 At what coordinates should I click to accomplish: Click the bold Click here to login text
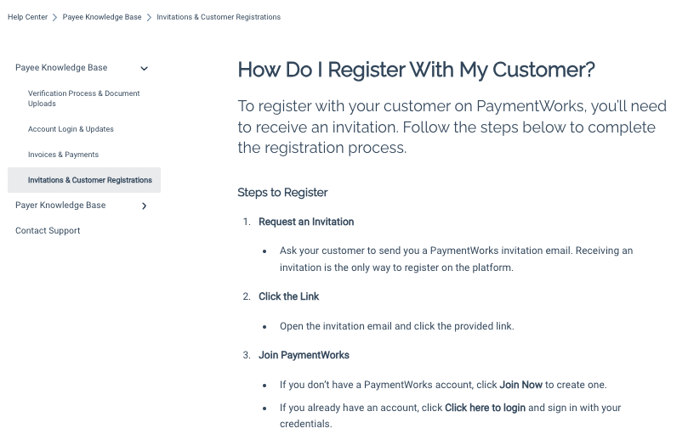485,408
